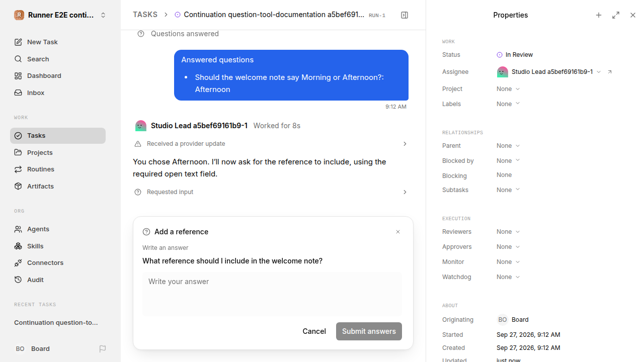The height and width of the screenshot is (362, 644).
Task: Open the Approvers dropdown
Action: [508, 247]
